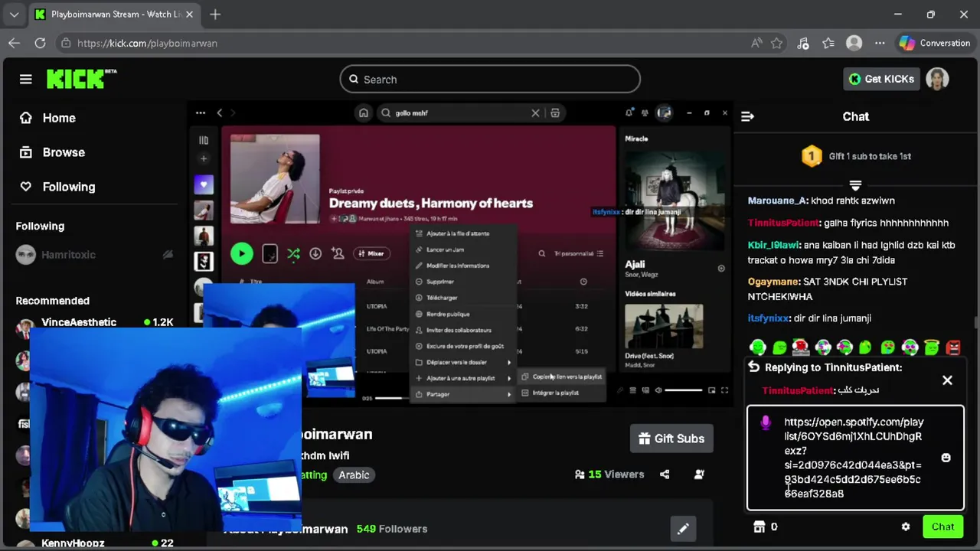
Task: Refresh the browser page
Action: pos(40,43)
